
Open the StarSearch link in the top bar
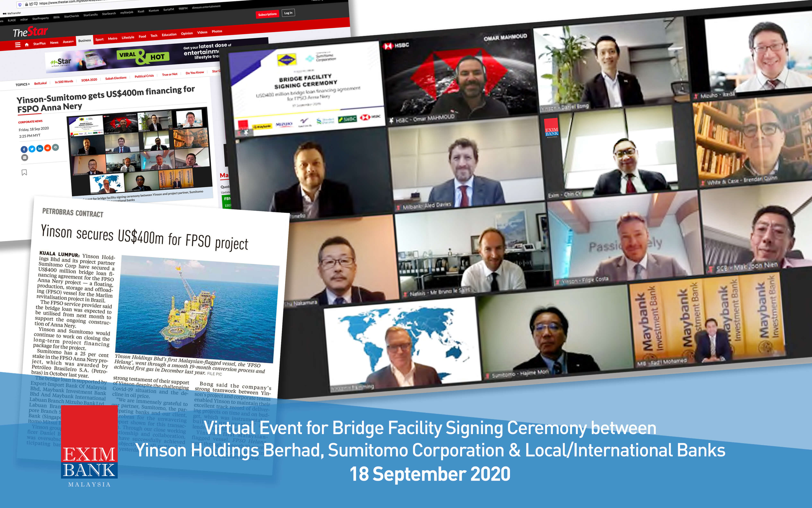(109, 14)
